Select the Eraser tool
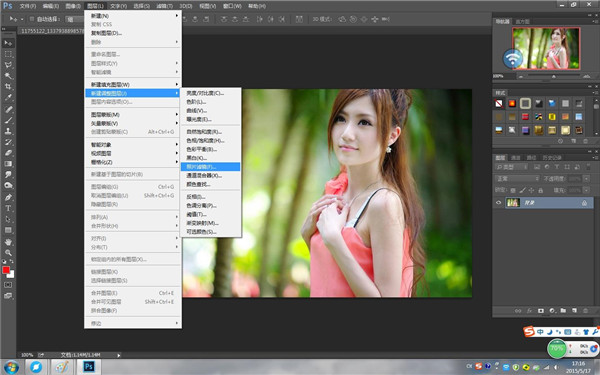 click(8, 153)
